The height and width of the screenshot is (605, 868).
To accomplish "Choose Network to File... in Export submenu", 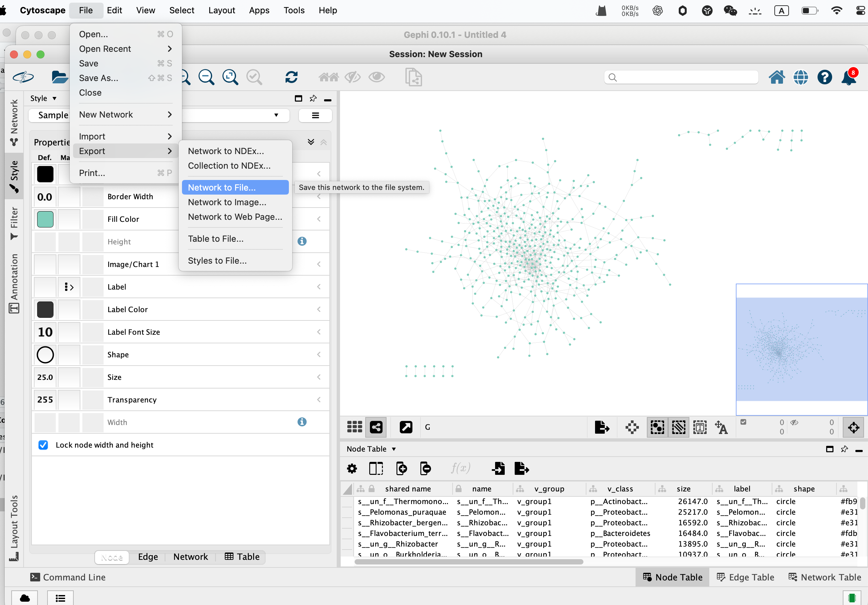I will coord(235,188).
